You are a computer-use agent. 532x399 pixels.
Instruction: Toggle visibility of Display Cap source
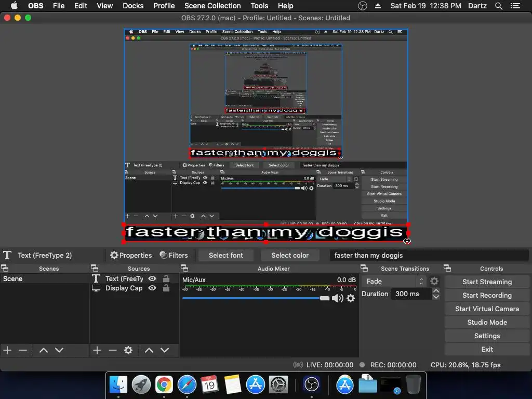point(152,288)
